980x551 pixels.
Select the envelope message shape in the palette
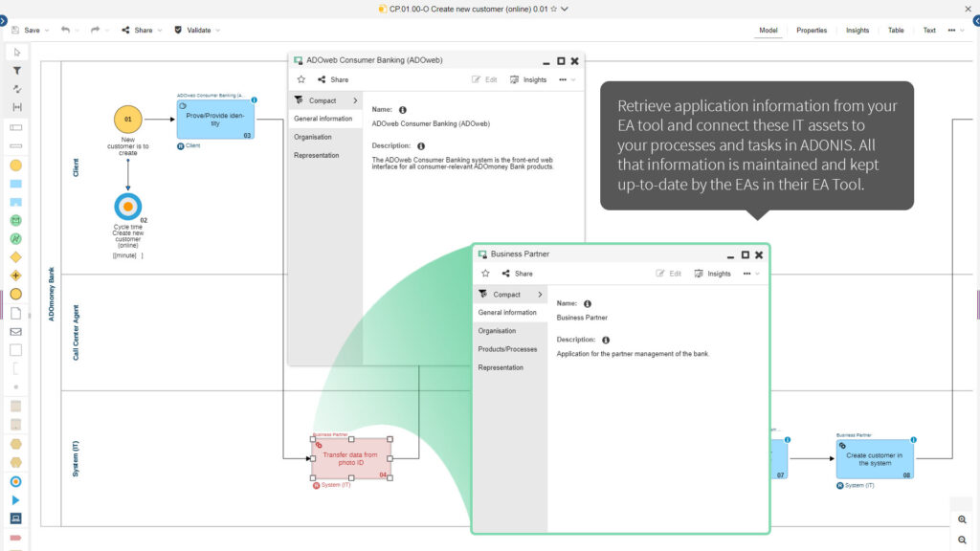pyautogui.click(x=15, y=331)
